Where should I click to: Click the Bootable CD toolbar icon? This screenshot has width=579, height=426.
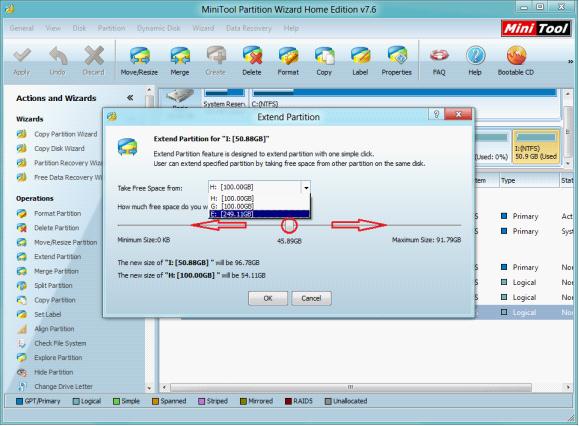pyautogui.click(x=516, y=62)
